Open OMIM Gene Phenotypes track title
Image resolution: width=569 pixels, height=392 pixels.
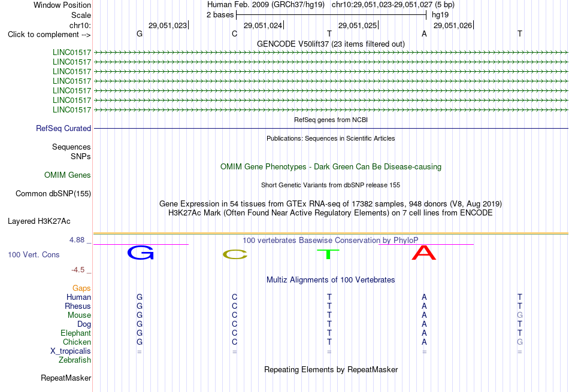pyautogui.click(x=331, y=167)
